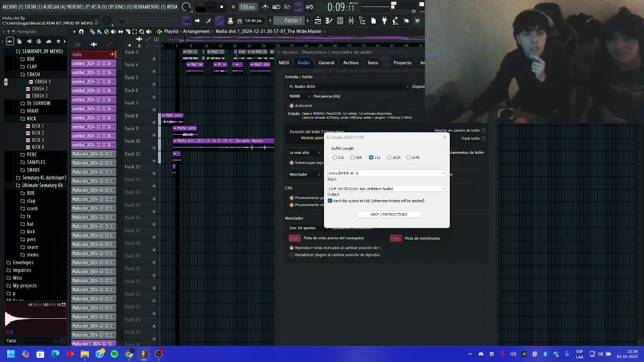
Task: Open the Browser cloud tab icon
Action: (x=49, y=41)
